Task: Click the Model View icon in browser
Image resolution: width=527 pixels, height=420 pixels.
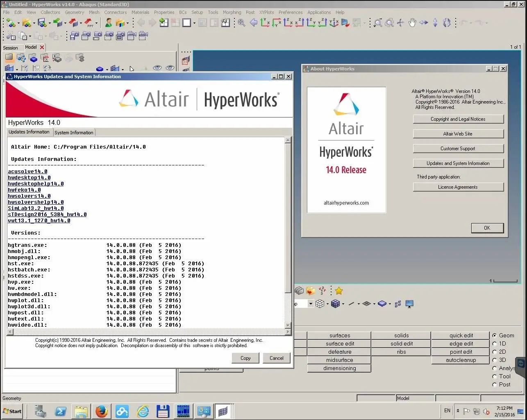Action: point(9,58)
